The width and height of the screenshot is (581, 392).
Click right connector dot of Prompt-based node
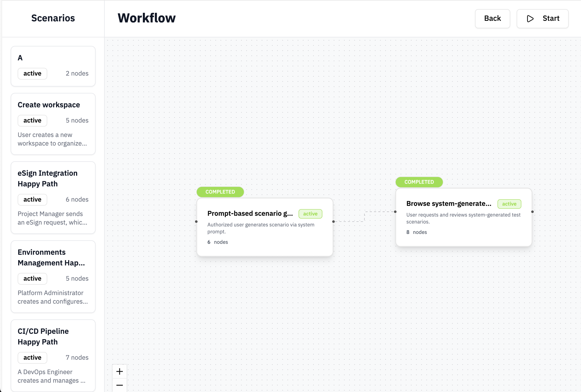point(333,221)
